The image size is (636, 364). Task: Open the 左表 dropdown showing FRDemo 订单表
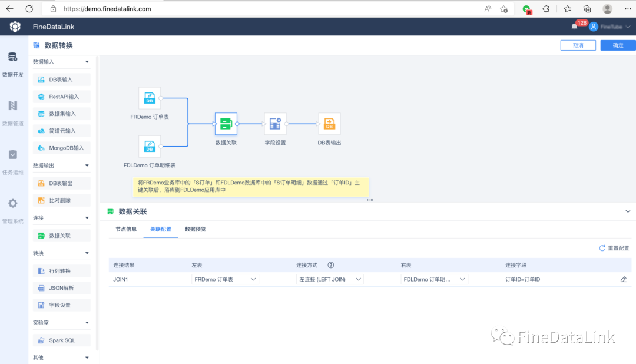pyautogui.click(x=225, y=279)
